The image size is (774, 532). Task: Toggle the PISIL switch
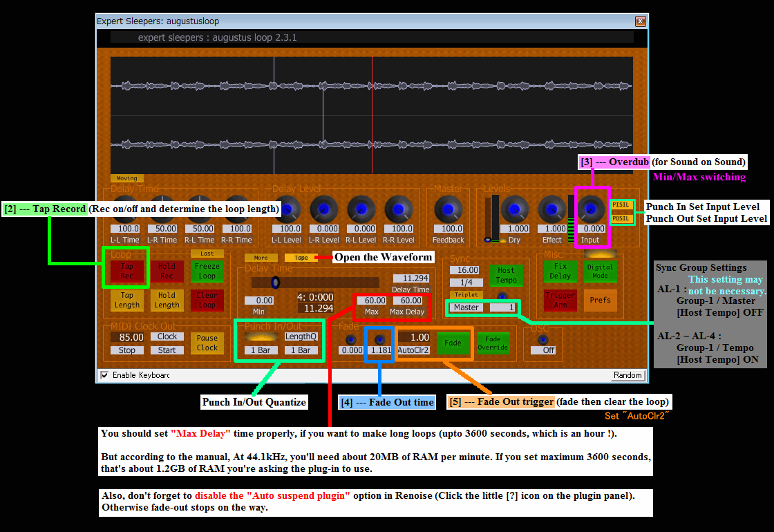[621, 205]
